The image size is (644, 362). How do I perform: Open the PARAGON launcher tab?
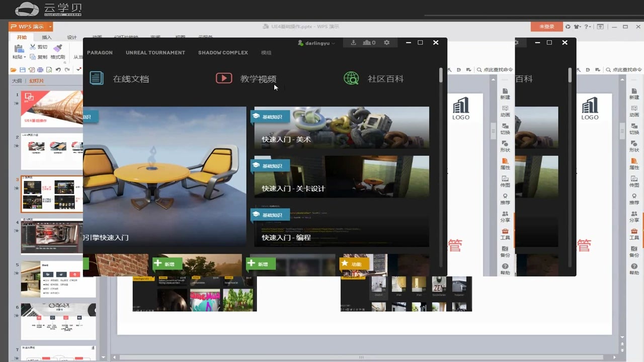coord(100,53)
